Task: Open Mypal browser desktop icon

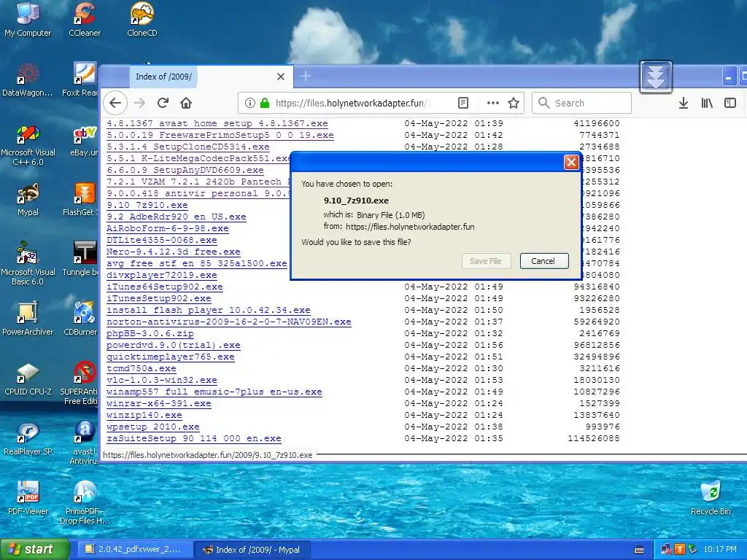Action: [28, 199]
